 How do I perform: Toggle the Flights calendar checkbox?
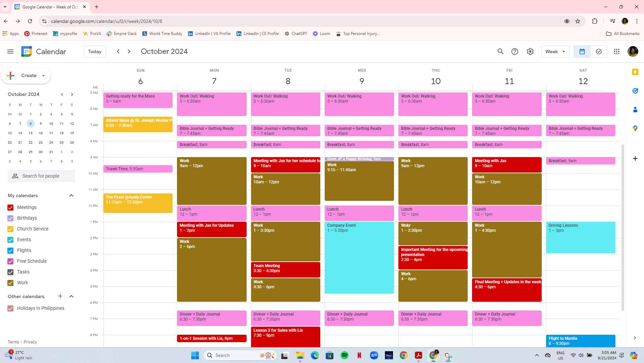click(10, 251)
